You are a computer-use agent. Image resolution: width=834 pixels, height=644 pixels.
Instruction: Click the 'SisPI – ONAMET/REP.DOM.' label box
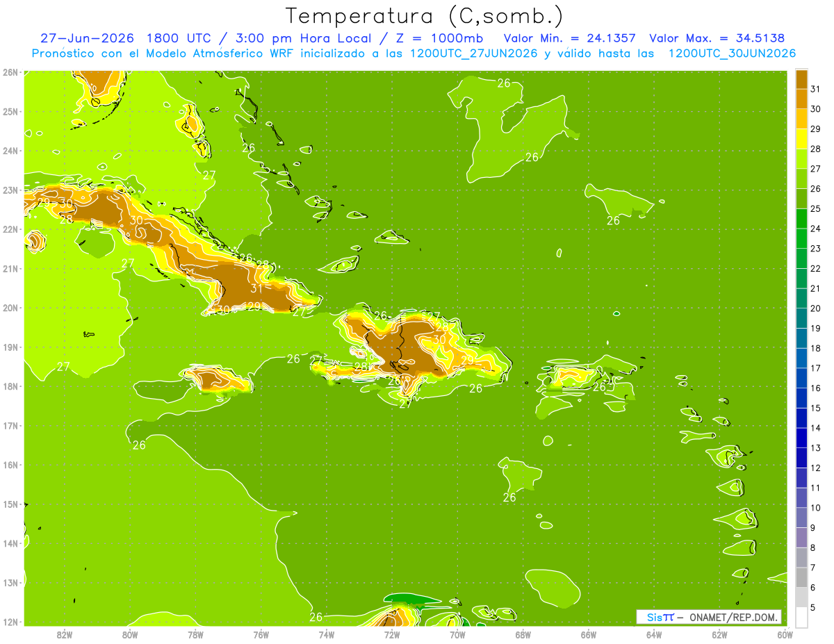tap(709, 617)
